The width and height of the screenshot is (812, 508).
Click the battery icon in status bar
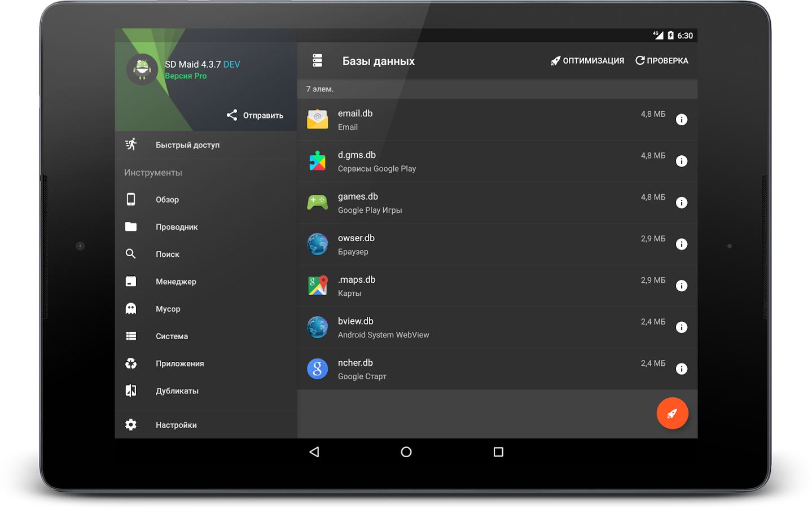(670, 36)
